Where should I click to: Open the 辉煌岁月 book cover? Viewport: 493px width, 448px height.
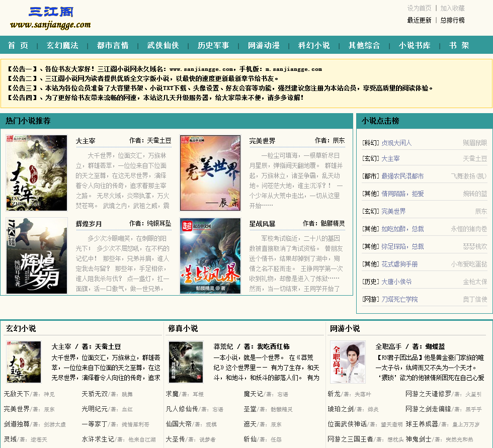click(37, 256)
